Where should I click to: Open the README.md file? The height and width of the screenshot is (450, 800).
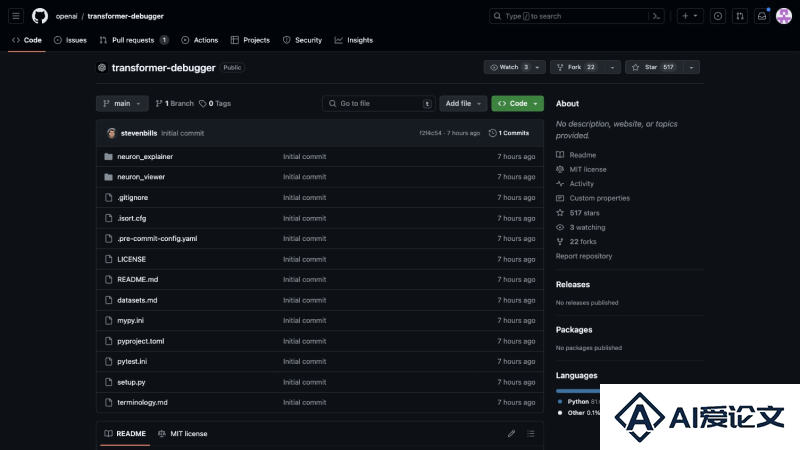pos(138,280)
